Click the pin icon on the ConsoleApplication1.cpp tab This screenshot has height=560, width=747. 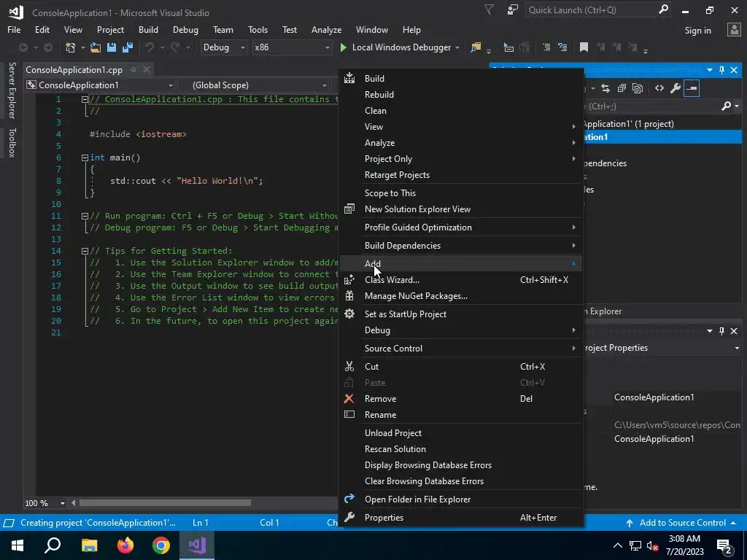click(133, 69)
